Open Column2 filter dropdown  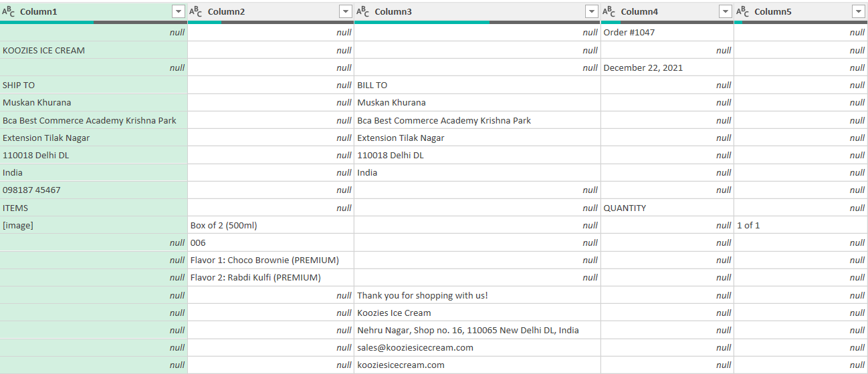click(345, 11)
